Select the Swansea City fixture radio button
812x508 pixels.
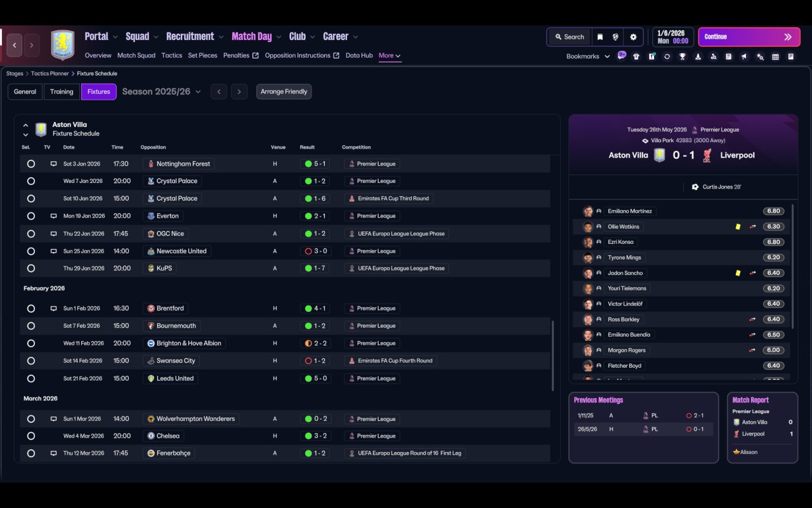[x=30, y=361]
